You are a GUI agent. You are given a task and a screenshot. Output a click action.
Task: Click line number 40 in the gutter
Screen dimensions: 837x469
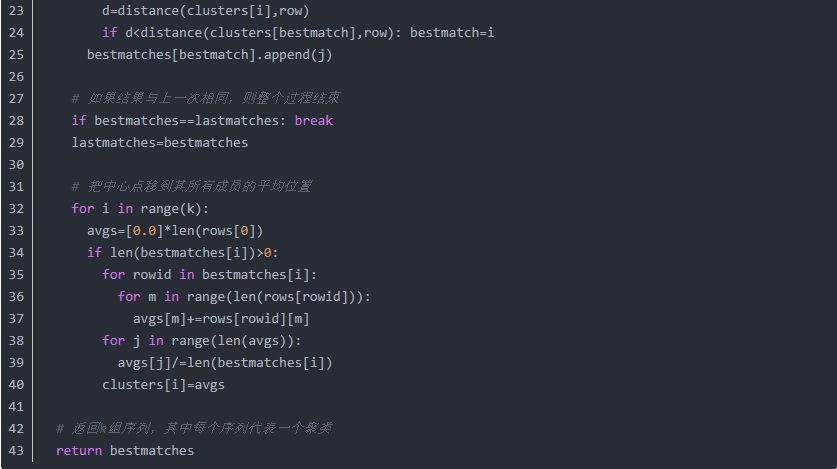[x=15, y=385]
